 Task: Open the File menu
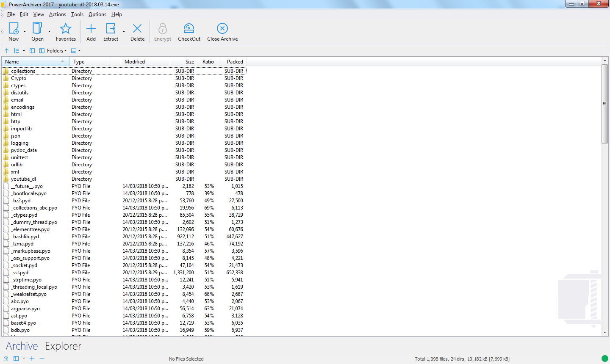[11, 14]
